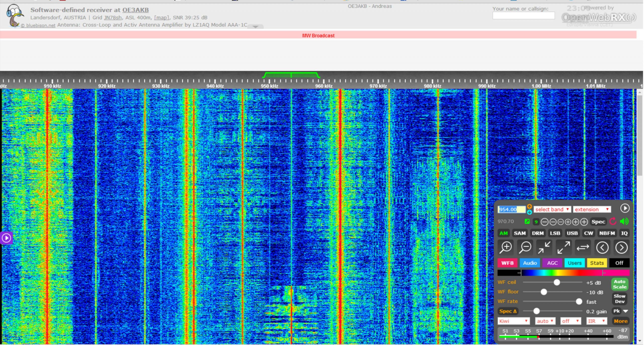Open the extension dropdown
This screenshot has height=345, width=644.
(591, 209)
